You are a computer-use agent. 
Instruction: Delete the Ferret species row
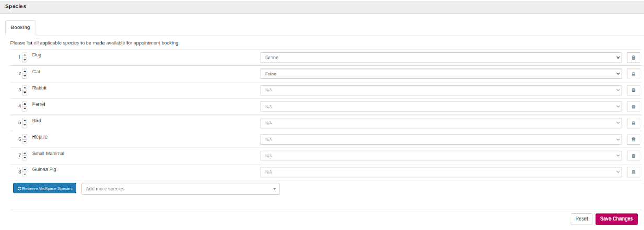(x=633, y=107)
